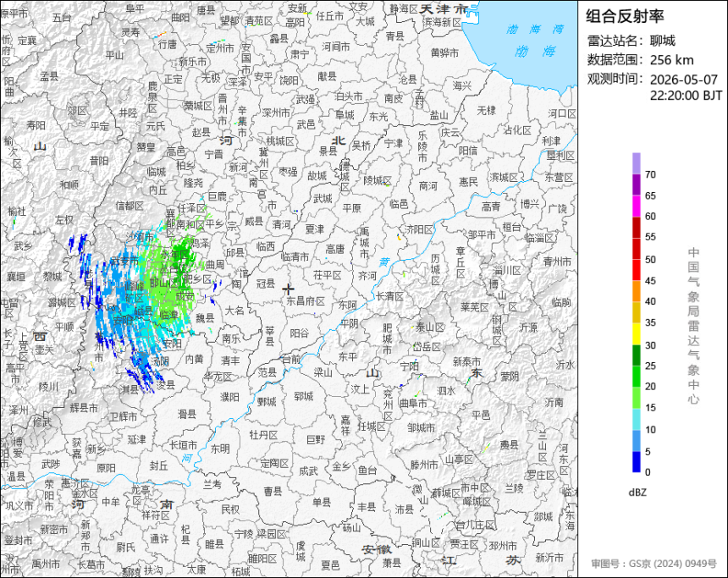Click the dark red 55–60 dBZ swatch
Screen dimensions: 728x578
pos(636,227)
